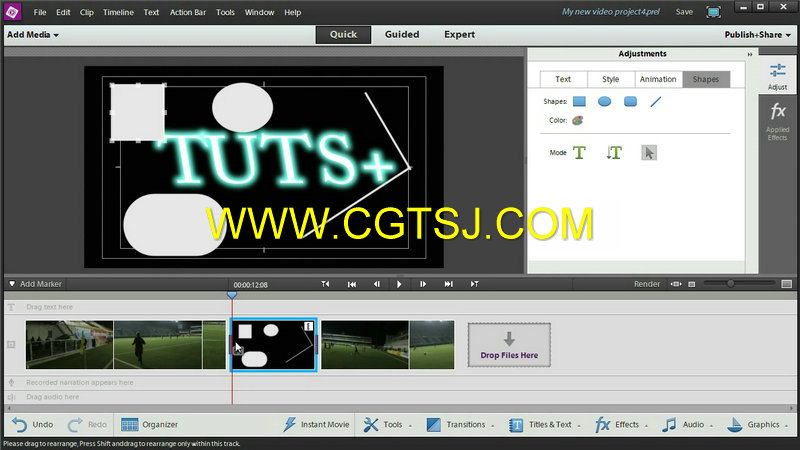Select the rectangle shape tool

(x=579, y=102)
